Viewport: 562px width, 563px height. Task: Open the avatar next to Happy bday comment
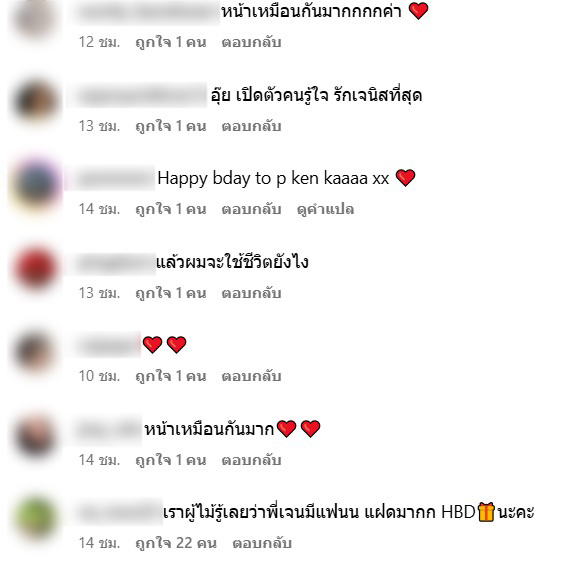point(35,185)
